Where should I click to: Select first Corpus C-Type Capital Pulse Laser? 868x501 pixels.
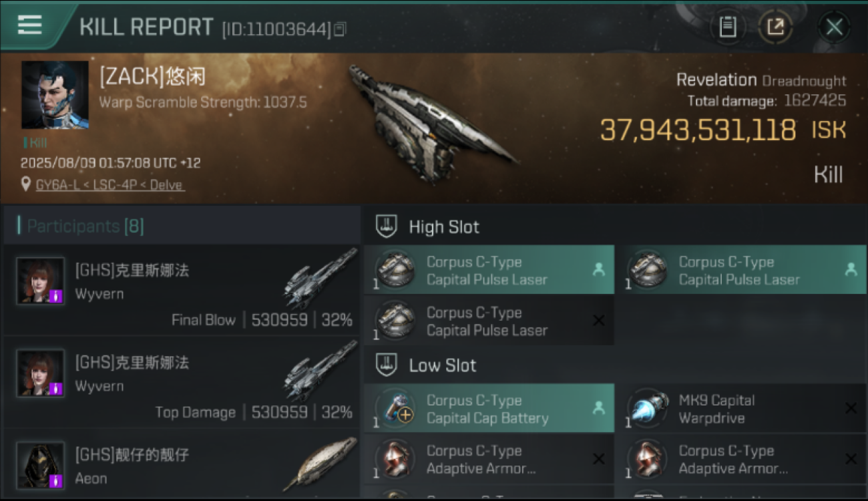click(489, 270)
